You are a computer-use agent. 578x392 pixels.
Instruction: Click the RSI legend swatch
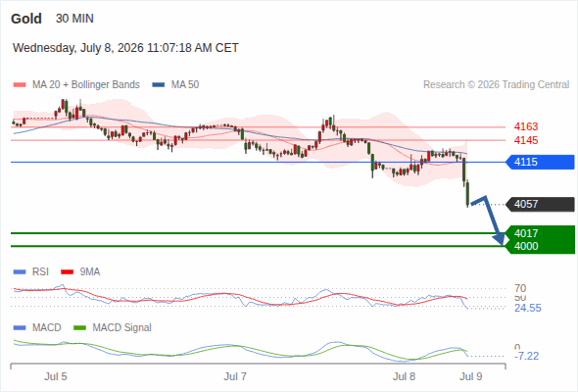point(20,272)
